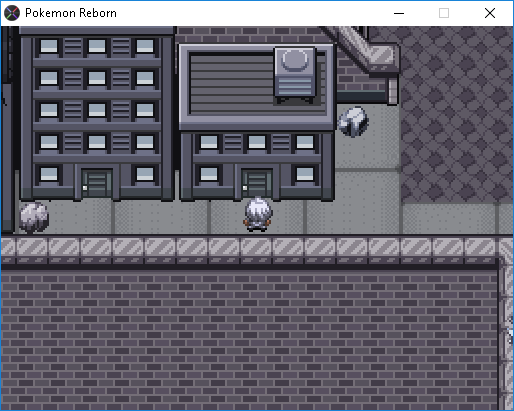Screen dimensions: 514x411
Task: Click the Pokemon Reborn app icon in title bar
Action: point(12,13)
